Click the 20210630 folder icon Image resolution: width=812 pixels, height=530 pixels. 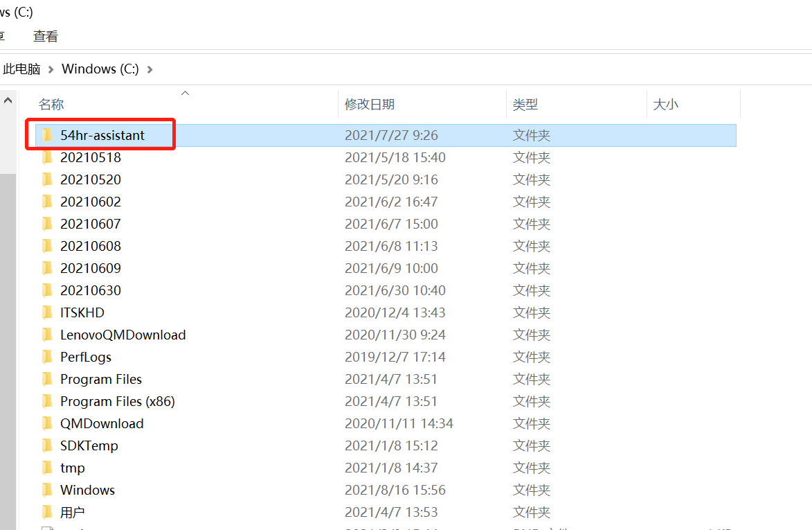(x=47, y=291)
